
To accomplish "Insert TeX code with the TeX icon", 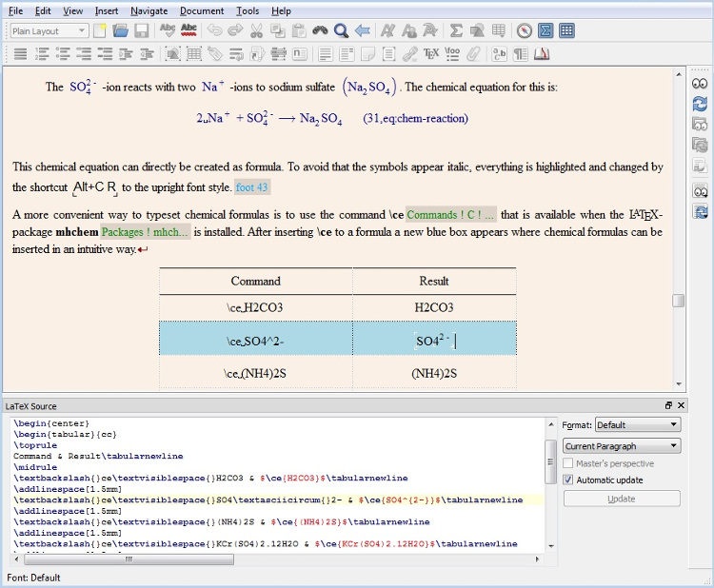I will tap(431, 54).
